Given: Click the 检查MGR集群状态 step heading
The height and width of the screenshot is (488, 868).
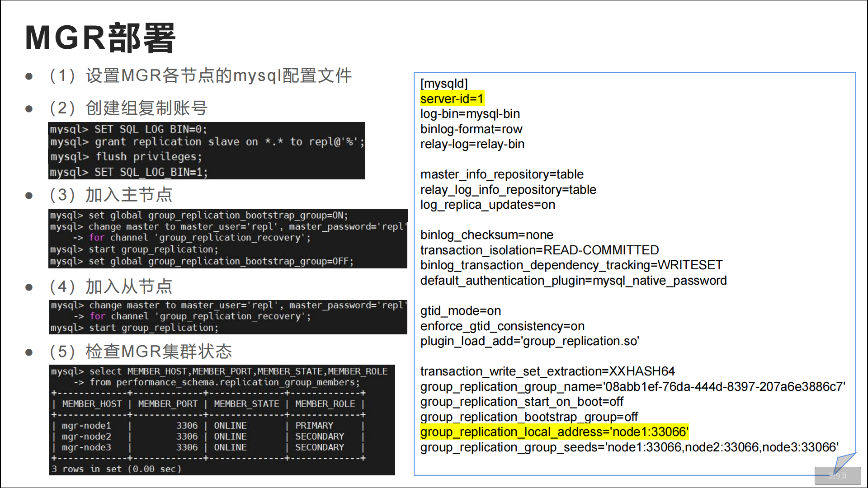Looking at the screenshot, I should [158, 351].
